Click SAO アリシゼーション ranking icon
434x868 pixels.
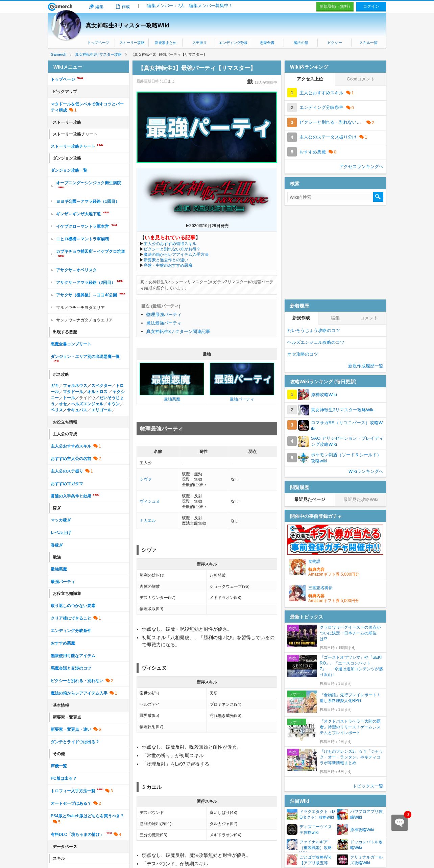(x=303, y=441)
